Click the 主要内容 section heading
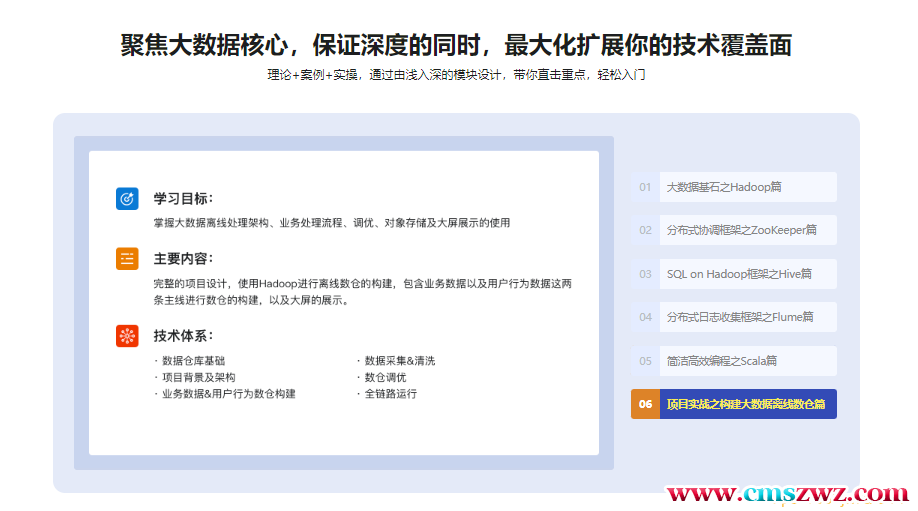918x511 pixels. point(183,259)
